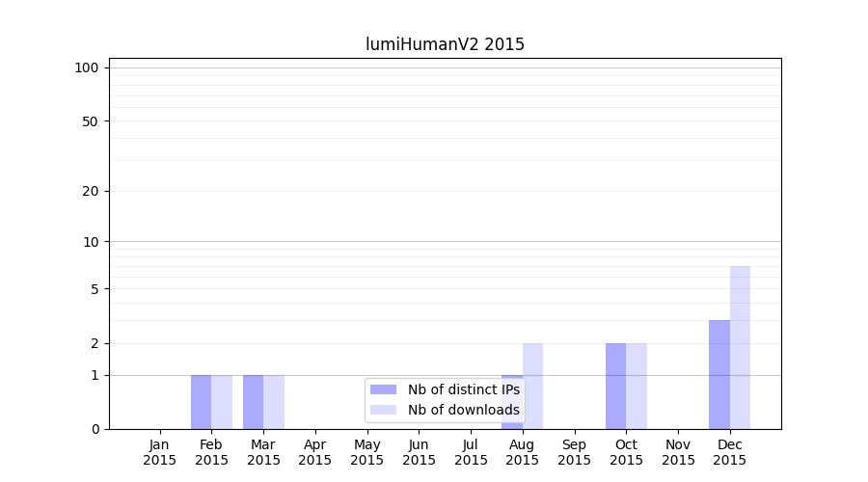
Task: Click the March distinct IPs bar
Action: coord(253,402)
